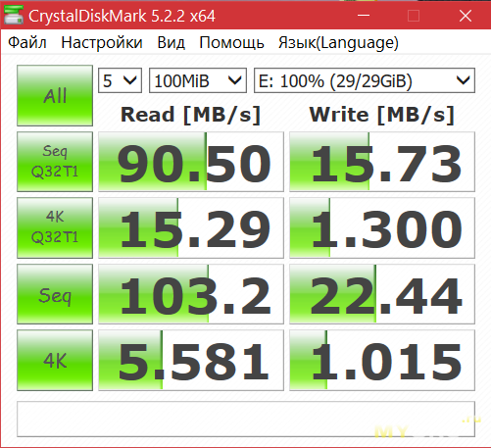Open the drive selector showing E: 100%
The width and height of the screenshot is (491, 448).
[x=365, y=80]
